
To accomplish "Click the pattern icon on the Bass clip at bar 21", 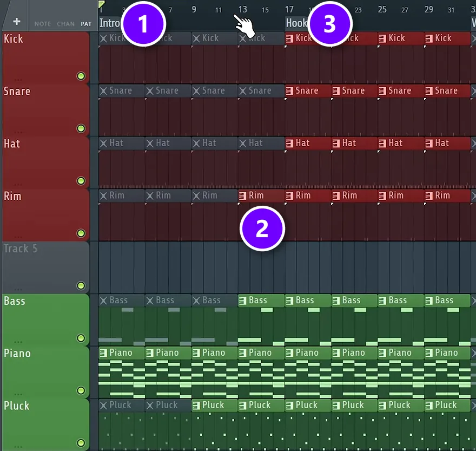I will click(336, 300).
